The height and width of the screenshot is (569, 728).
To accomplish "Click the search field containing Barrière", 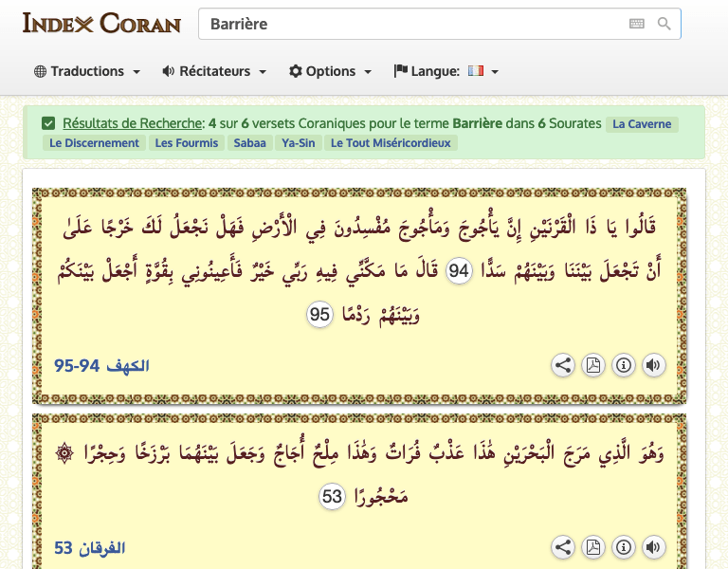I will (x=408, y=24).
